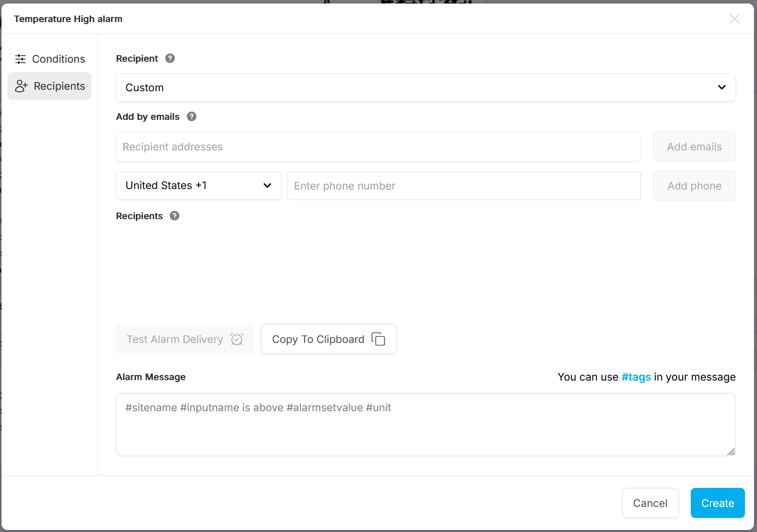Open help icon beside Add by emails
This screenshot has width=757, height=532.
tap(192, 117)
